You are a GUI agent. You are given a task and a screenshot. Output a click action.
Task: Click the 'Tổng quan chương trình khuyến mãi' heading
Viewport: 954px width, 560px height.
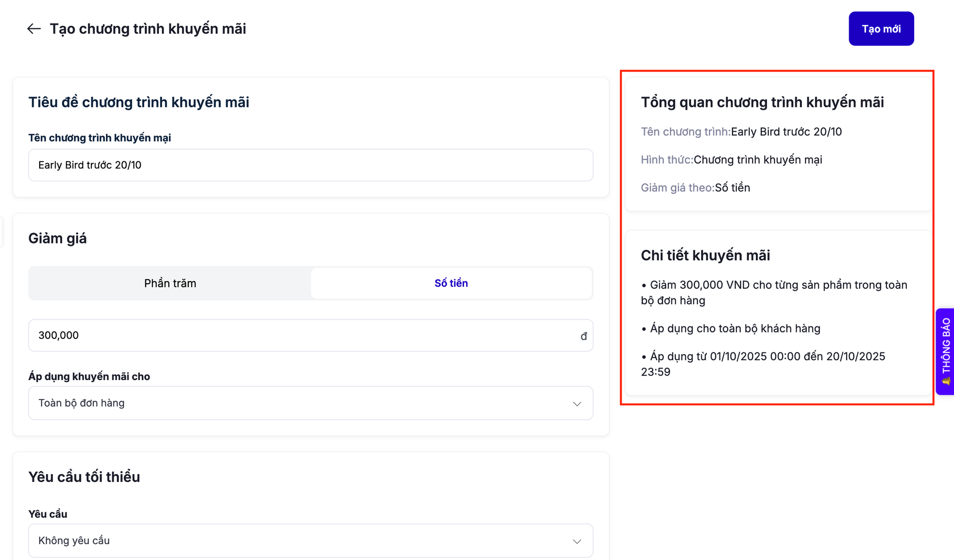coord(762,102)
